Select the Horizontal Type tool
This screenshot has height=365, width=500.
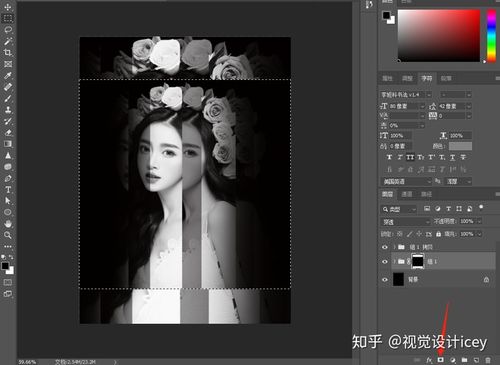[x=8, y=190]
